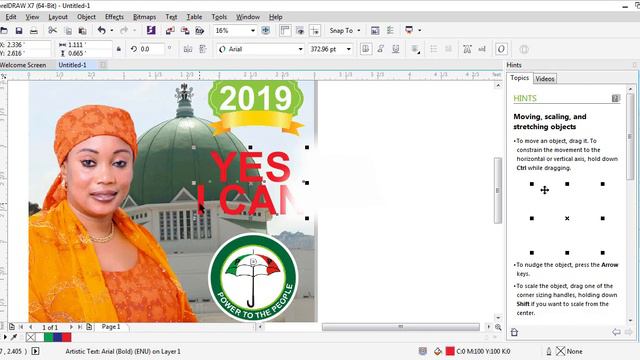Viewport: 640px width, 360px height.
Task: Click the Hints back arrow
Action: 616,332
